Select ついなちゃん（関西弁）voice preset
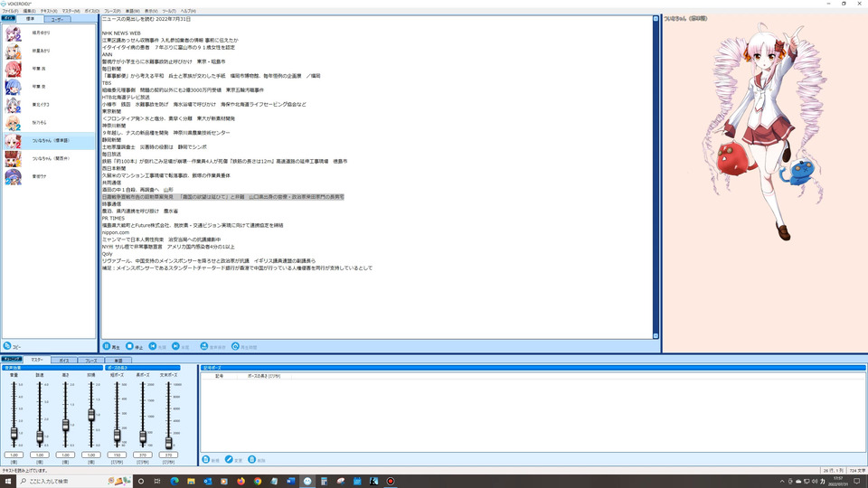The image size is (868, 488). [49, 159]
